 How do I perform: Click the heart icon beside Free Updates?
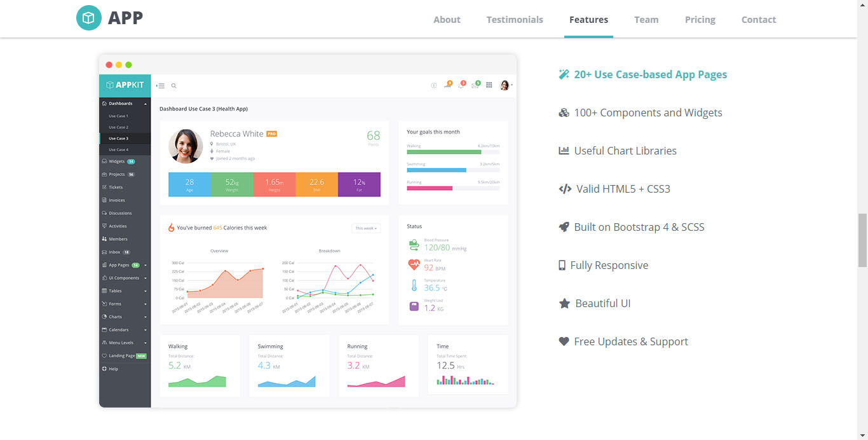[x=564, y=341]
